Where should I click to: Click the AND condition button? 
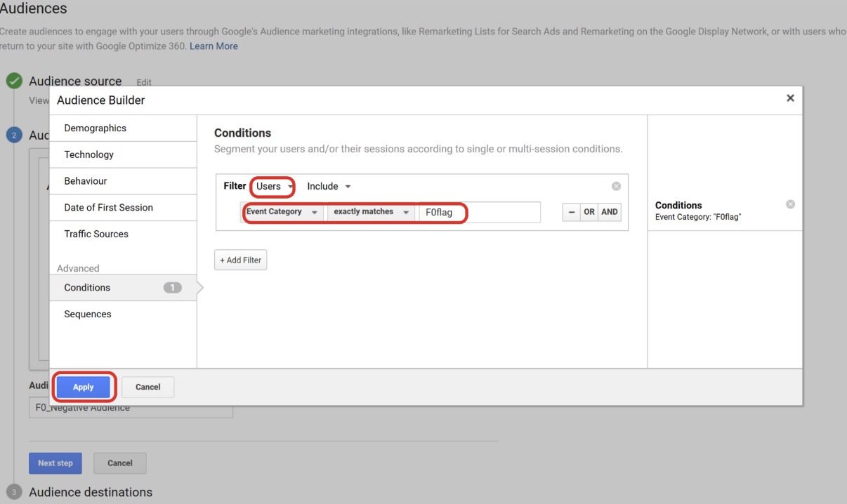[x=608, y=212]
